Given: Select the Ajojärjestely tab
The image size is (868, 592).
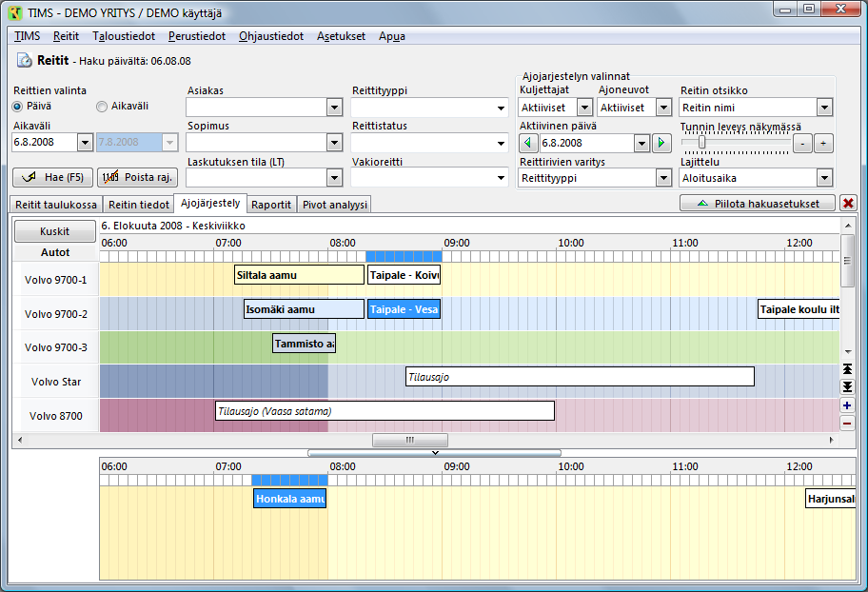Looking at the screenshot, I should point(210,204).
